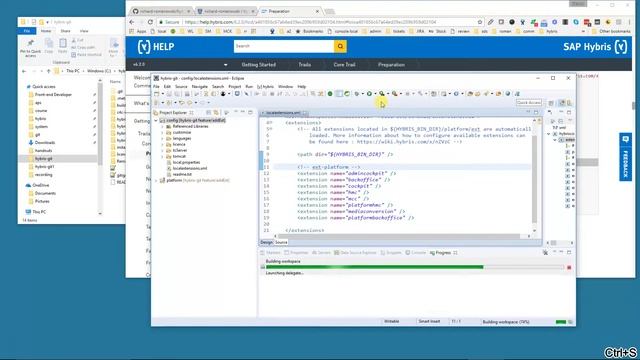Expand the platform project node
640x360 pixels.
[x=156, y=180]
